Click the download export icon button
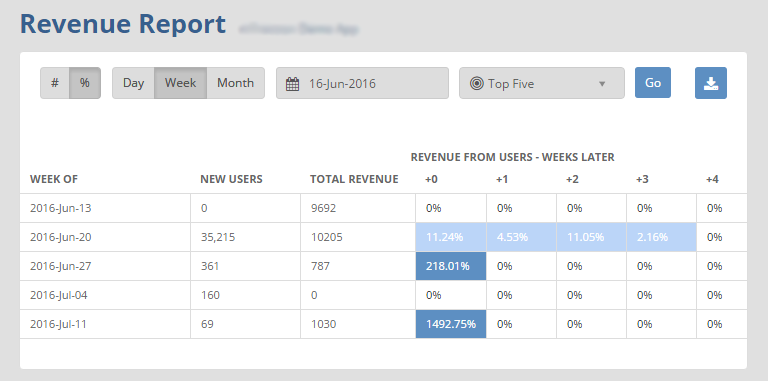This screenshot has width=768, height=381. pos(711,83)
